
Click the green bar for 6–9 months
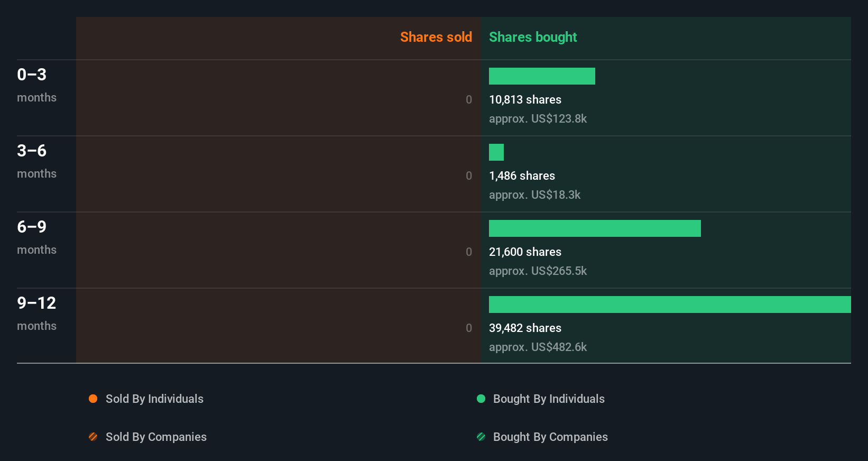(x=595, y=228)
